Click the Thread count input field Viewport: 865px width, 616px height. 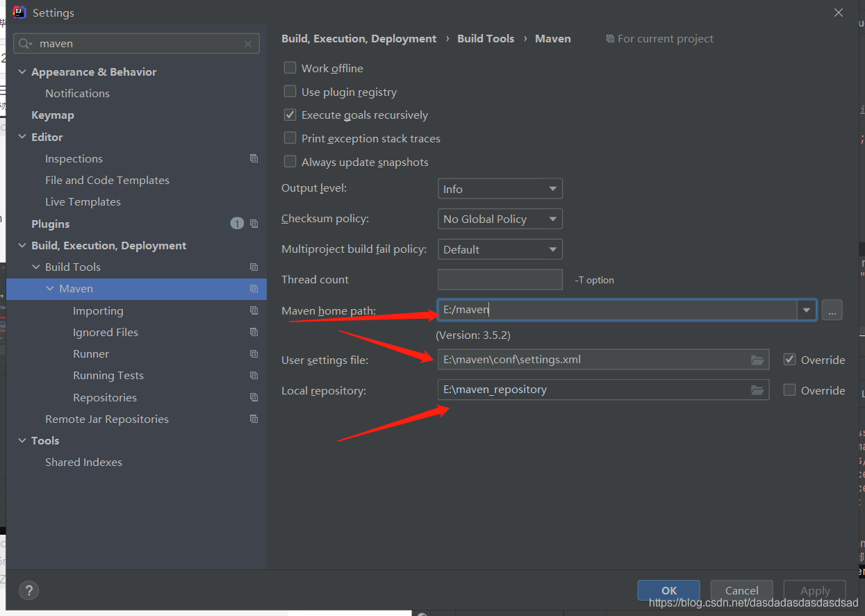click(x=500, y=280)
